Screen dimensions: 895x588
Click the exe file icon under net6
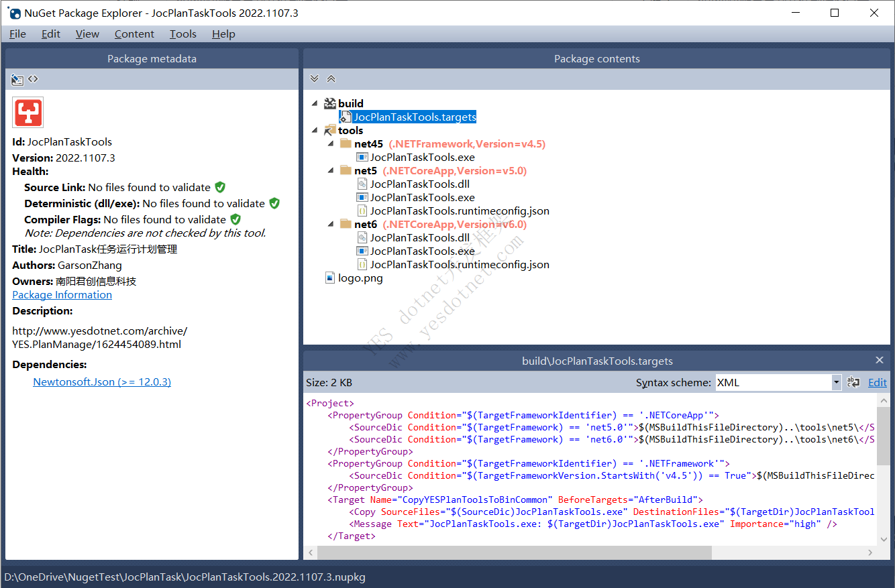pos(362,251)
